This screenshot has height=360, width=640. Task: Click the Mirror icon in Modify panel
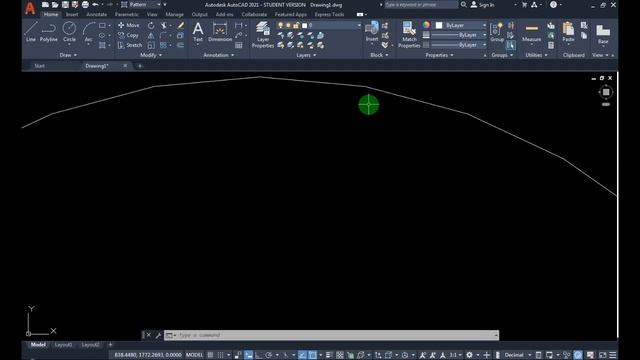151,36
